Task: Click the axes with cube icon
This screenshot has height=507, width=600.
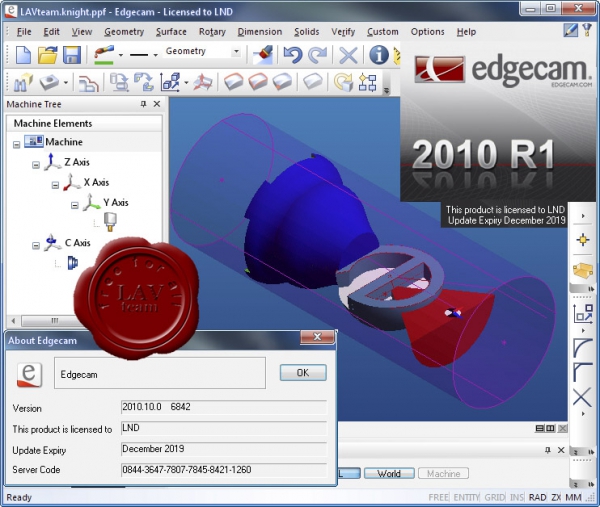Action: click(x=170, y=82)
